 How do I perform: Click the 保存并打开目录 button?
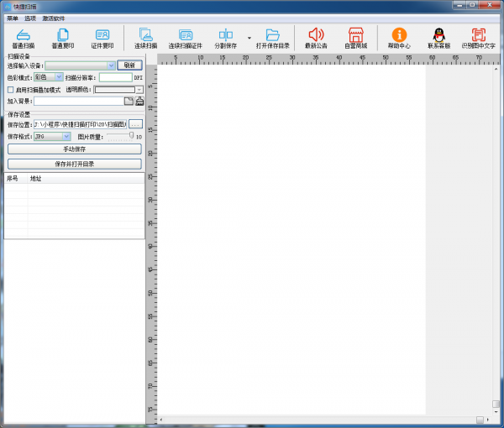[x=74, y=164]
